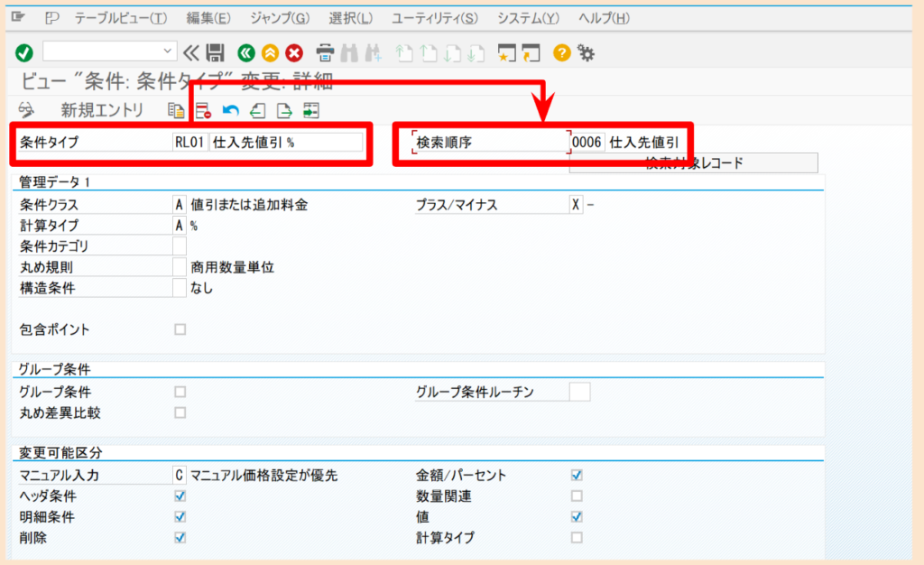The image size is (924, 565).
Task: Click the Undo change icon
Action: tap(230, 110)
